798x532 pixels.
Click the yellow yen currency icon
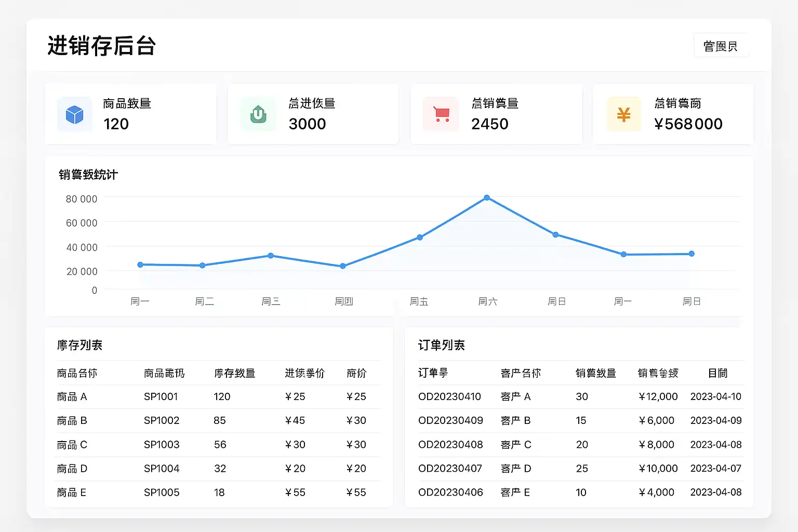click(623, 114)
